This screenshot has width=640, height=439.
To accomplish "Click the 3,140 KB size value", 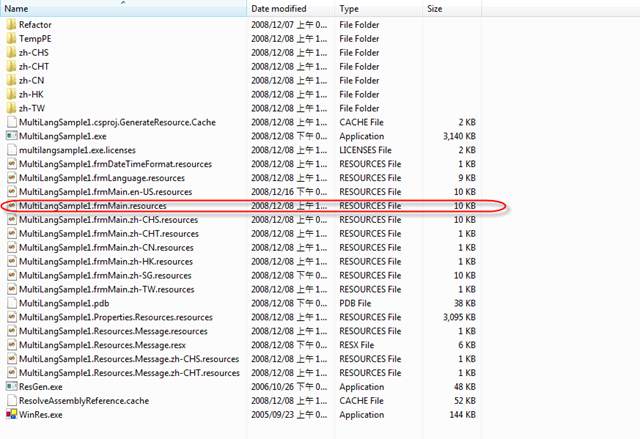I will click(x=459, y=136).
